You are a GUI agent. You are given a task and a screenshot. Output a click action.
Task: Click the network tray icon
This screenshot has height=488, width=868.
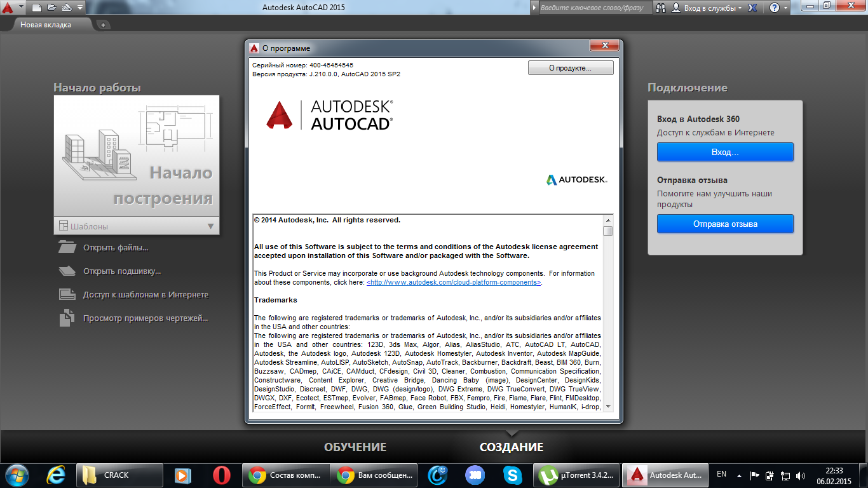tap(785, 475)
